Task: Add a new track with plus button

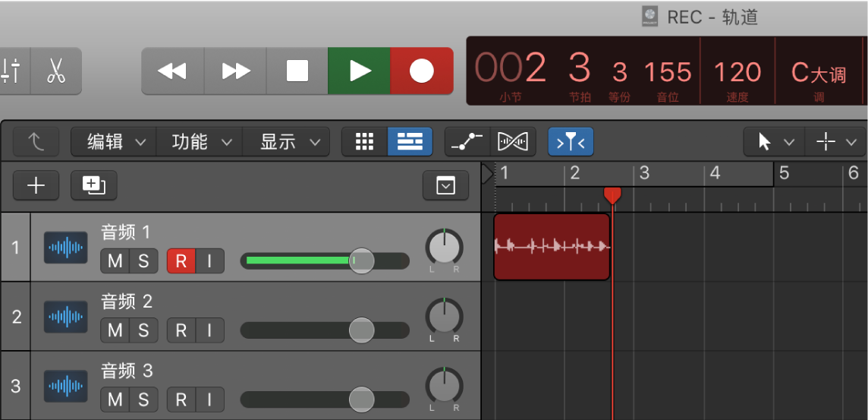Action: point(36,185)
